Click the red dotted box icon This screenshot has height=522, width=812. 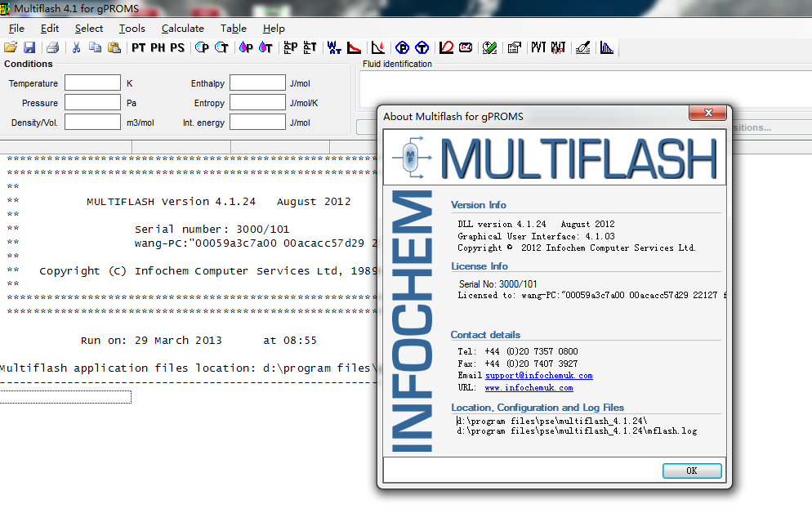coord(466,47)
